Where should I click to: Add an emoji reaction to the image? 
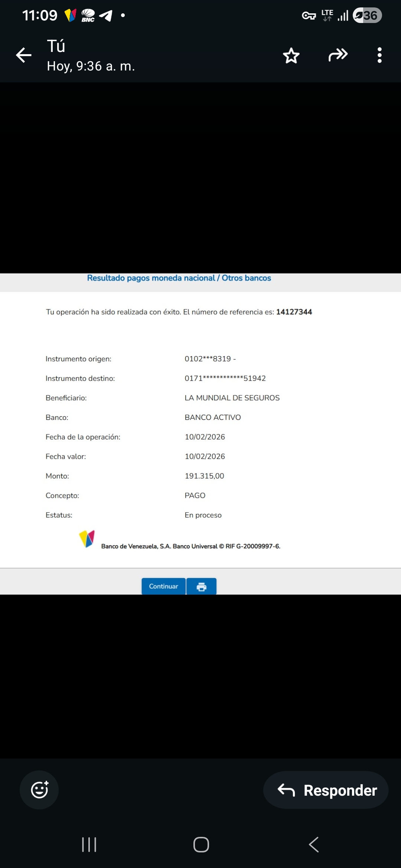coord(39,790)
